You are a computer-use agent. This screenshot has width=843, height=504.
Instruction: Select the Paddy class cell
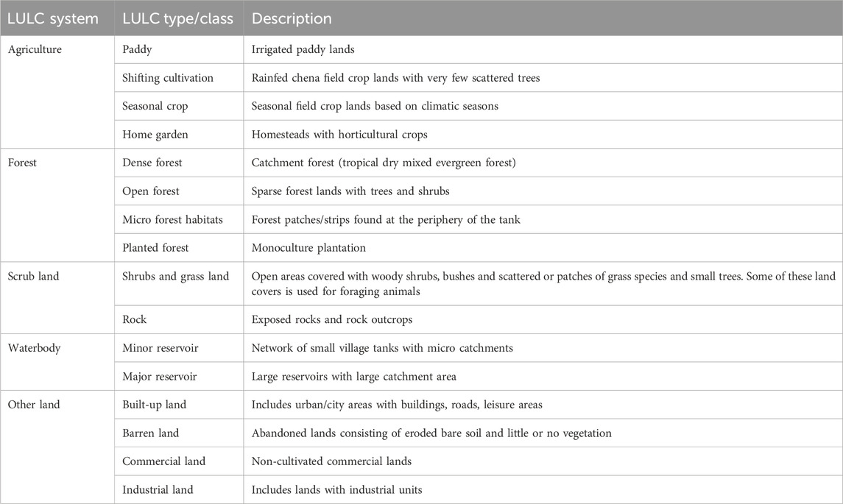179,49
